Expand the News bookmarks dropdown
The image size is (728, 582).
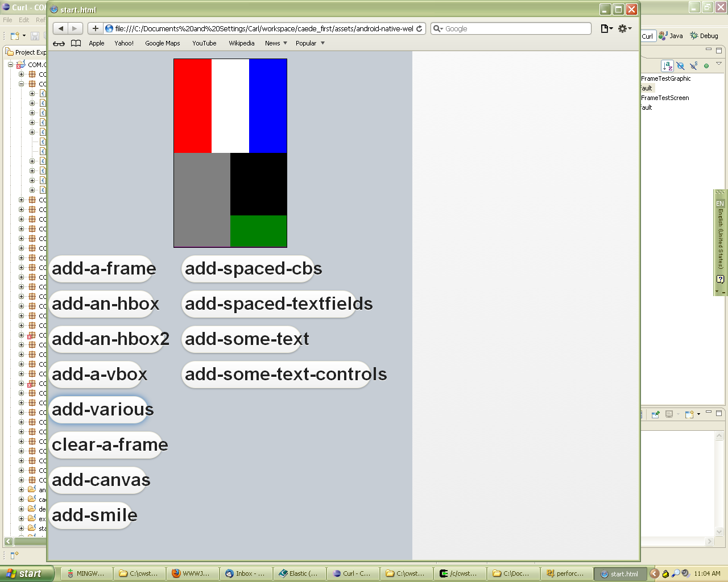click(276, 43)
